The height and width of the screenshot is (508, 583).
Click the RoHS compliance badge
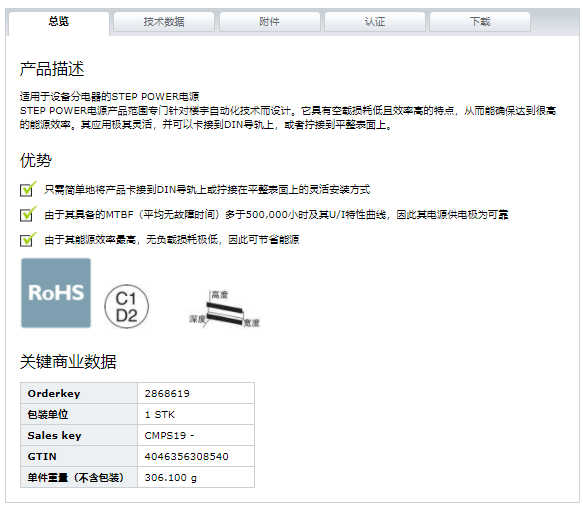(x=56, y=293)
